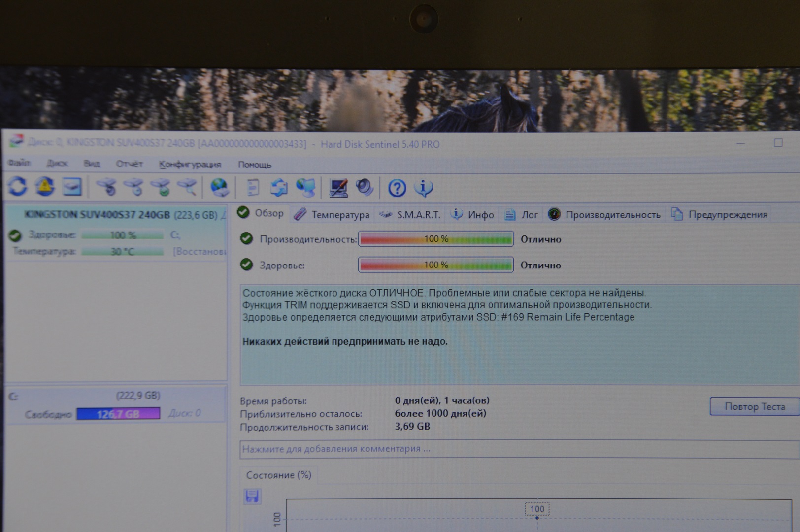Click the info speech bubble toolbar icon
Screen dimensions: 800x532
point(424,188)
